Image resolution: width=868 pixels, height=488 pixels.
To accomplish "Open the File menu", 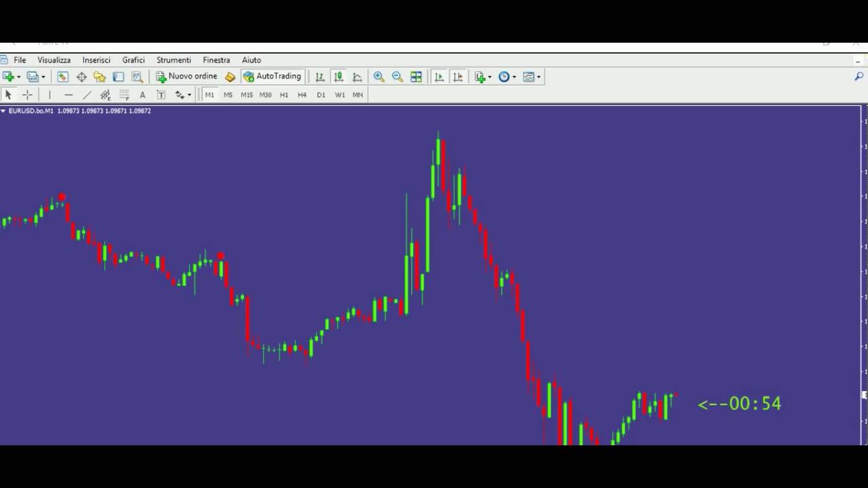I will click(20, 60).
